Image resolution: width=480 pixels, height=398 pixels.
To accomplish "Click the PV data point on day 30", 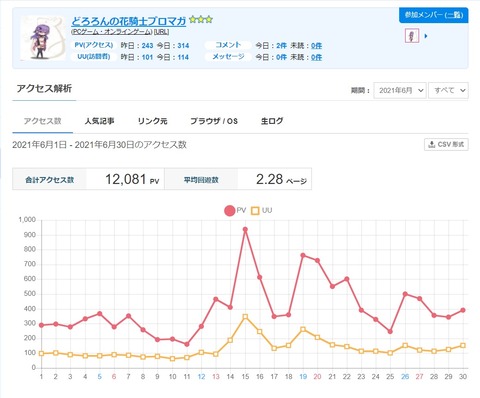I will [x=463, y=310].
